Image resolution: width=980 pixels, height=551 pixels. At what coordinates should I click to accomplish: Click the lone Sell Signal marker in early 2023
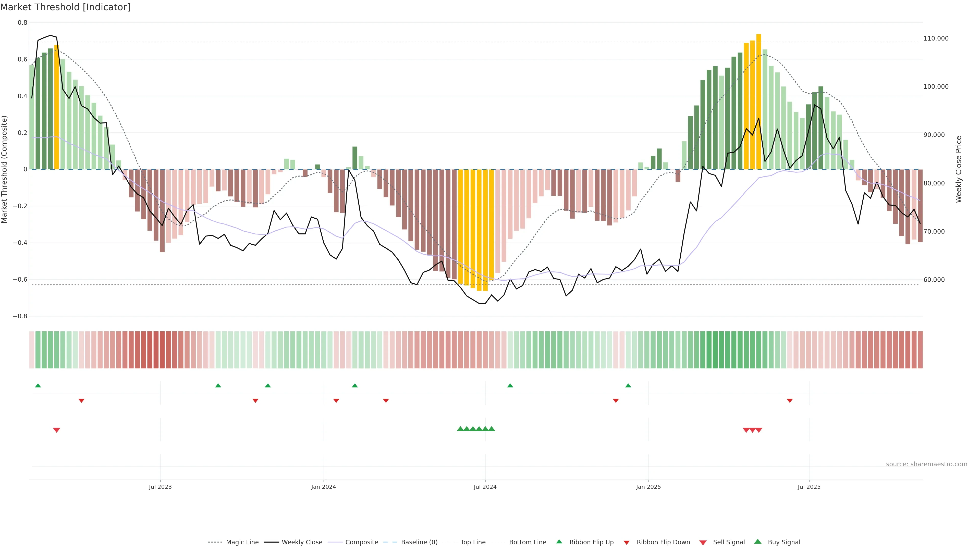point(56,430)
